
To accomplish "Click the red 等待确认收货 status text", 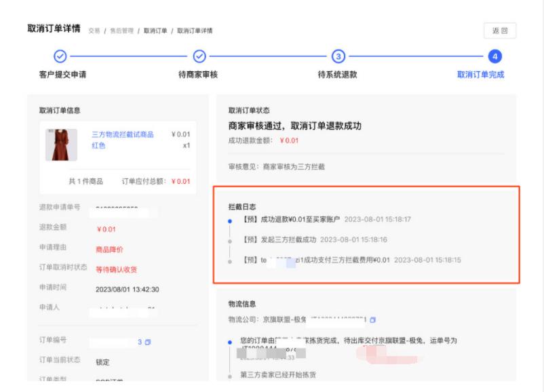I will point(116,269).
